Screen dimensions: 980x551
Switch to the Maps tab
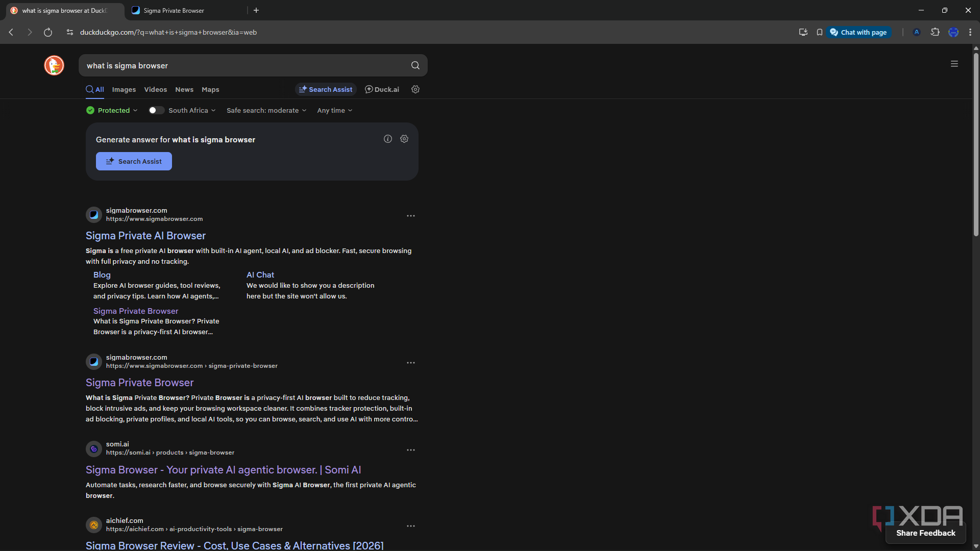tap(210, 89)
